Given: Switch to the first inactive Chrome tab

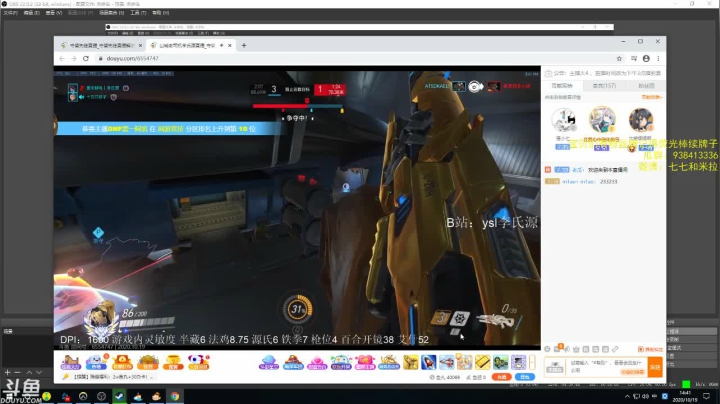Looking at the screenshot, I should (101, 45).
